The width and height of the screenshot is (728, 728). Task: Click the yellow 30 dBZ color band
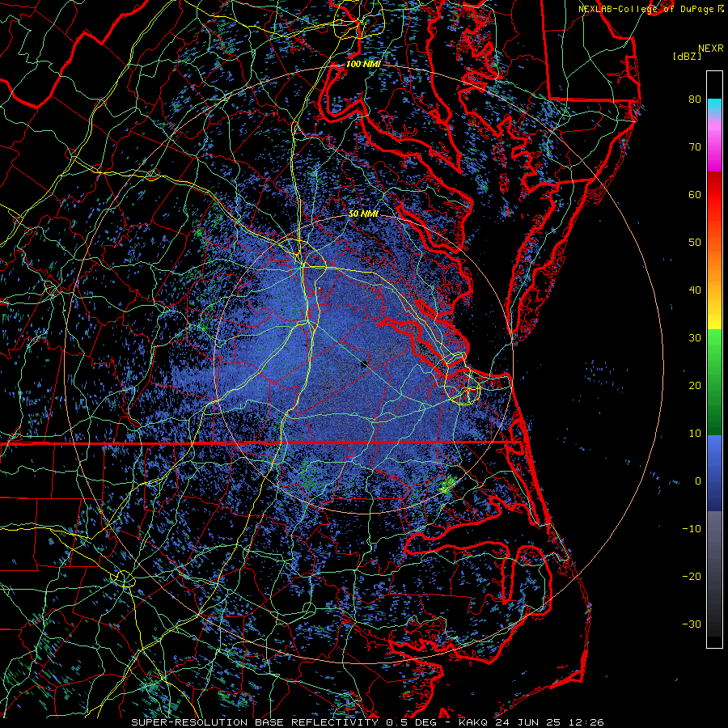(714, 320)
